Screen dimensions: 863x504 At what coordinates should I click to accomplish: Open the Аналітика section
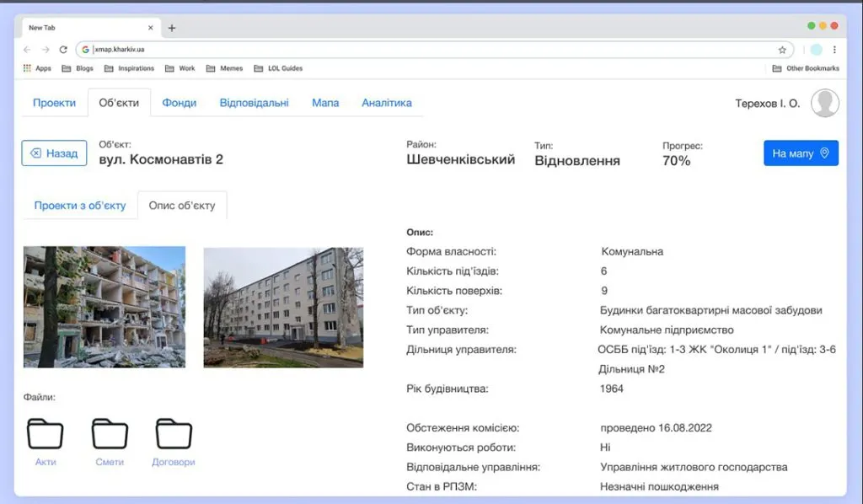pyautogui.click(x=386, y=102)
